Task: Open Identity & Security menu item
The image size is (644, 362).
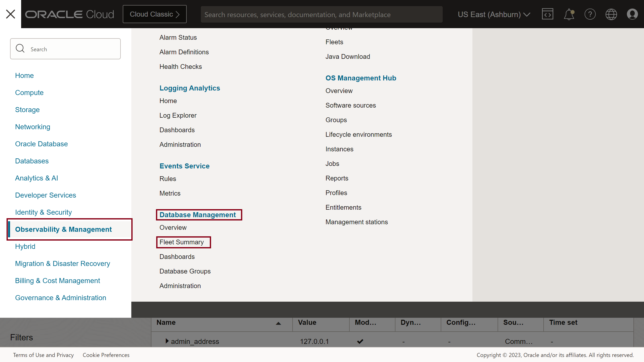Action: point(43,212)
